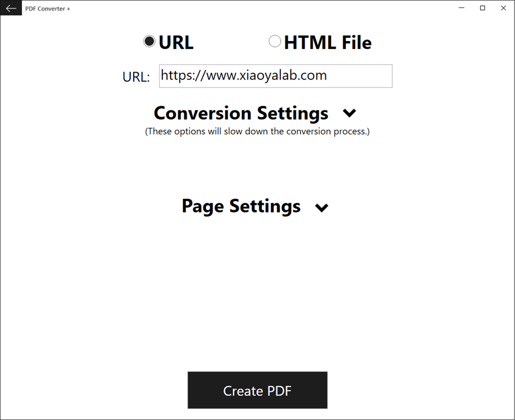This screenshot has width=515, height=420.
Task: Select the URL input source mode
Action: 149,41
